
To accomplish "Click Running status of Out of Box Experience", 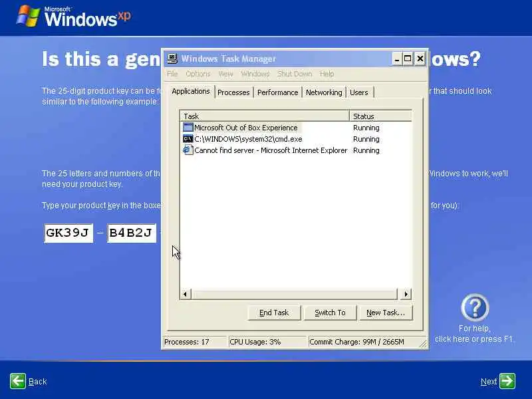I will click(x=366, y=128).
